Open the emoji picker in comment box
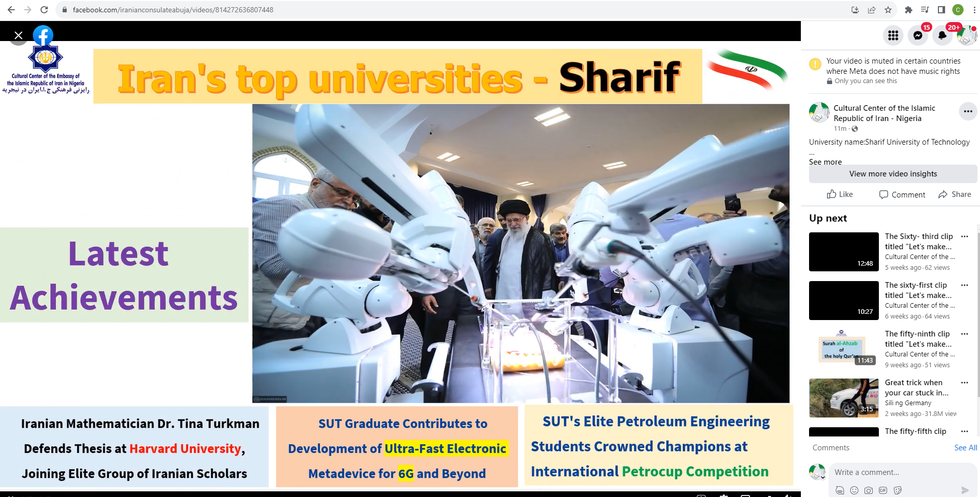The height and width of the screenshot is (497, 980). tap(854, 490)
